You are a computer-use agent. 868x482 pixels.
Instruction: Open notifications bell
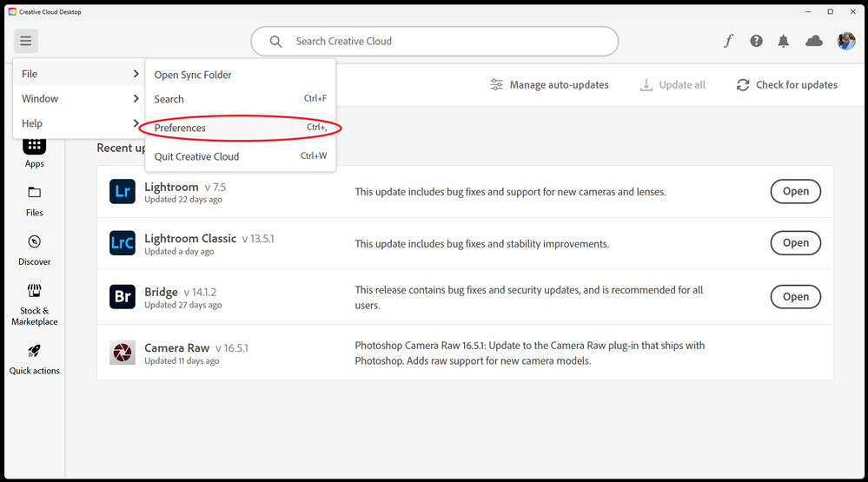(x=784, y=41)
